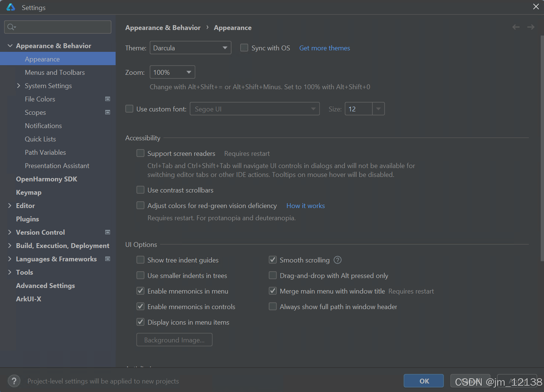This screenshot has width=544, height=392.
Task: Uncheck Display icons in menu items
Action: [x=140, y=322]
